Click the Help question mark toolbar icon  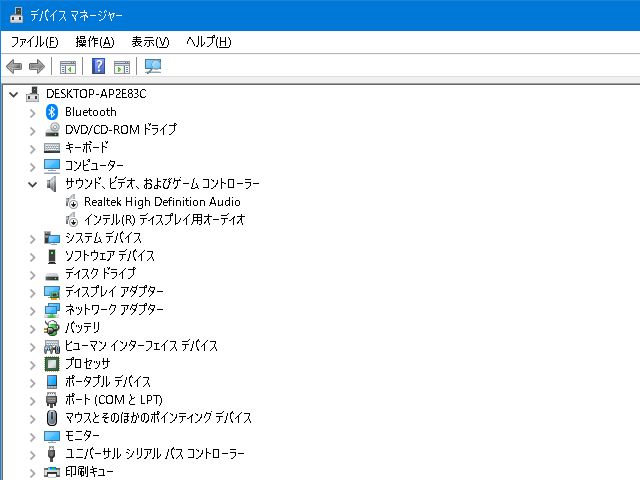coord(98,67)
